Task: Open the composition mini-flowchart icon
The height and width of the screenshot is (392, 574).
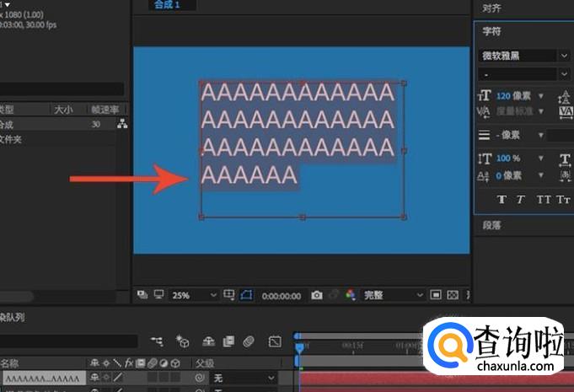Action: 157,341
